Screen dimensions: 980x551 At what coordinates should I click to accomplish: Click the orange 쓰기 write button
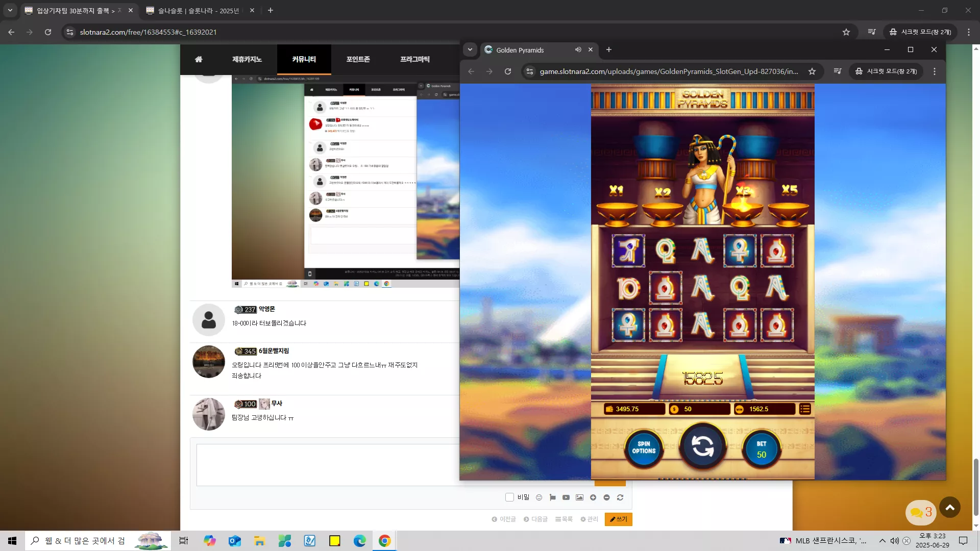[619, 519]
